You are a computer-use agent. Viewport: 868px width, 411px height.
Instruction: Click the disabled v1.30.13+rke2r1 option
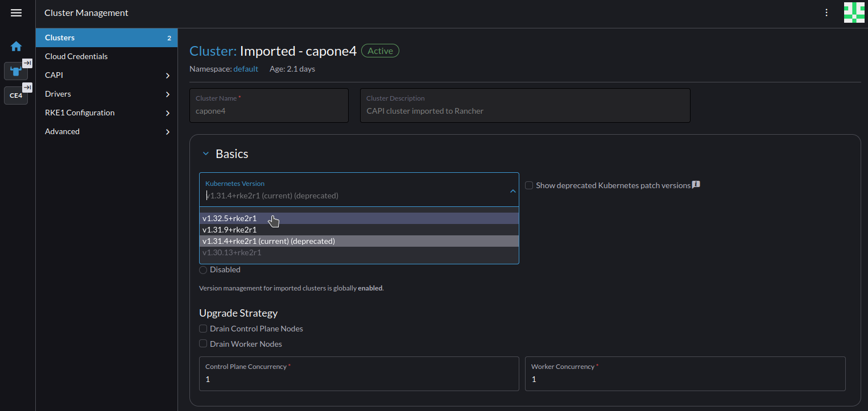coord(359,252)
